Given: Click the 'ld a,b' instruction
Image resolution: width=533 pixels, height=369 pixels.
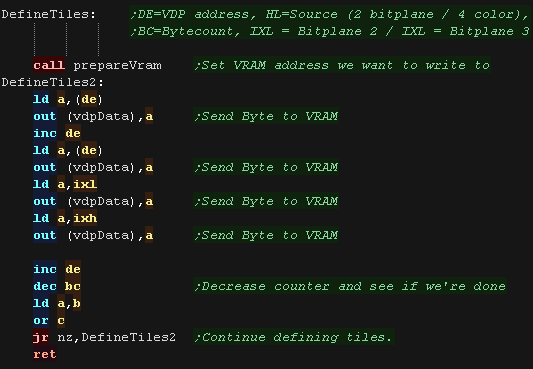Looking at the screenshot, I should tap(57, 303).
